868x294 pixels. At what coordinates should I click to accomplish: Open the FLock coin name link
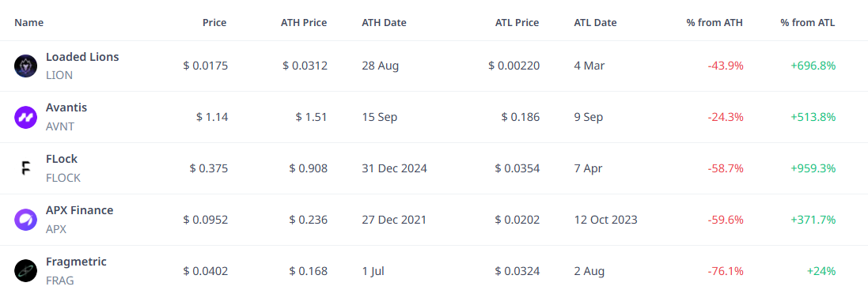coord(62,159)
